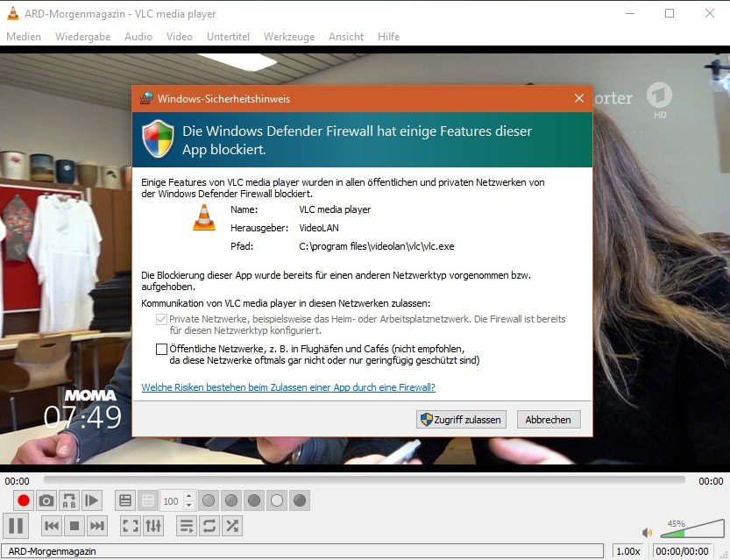730x560 pixels.
Task: Open extended settings equalizer icon
Action: point(153,526)
